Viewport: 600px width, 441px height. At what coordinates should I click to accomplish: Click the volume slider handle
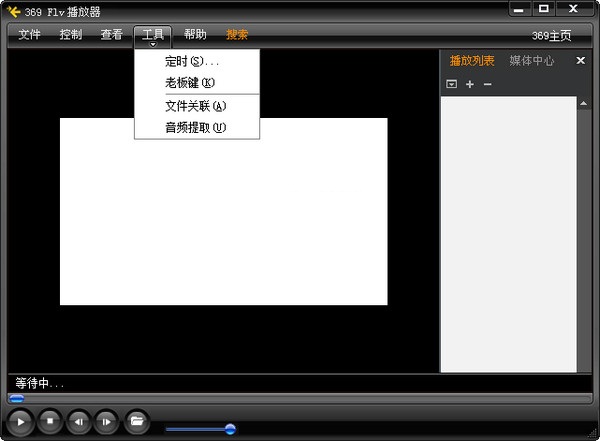230,429
